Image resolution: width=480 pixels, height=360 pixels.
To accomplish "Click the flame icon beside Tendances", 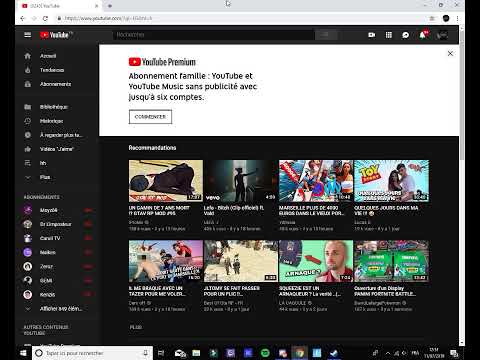I will pyautogui.click(x=28, y=70).
